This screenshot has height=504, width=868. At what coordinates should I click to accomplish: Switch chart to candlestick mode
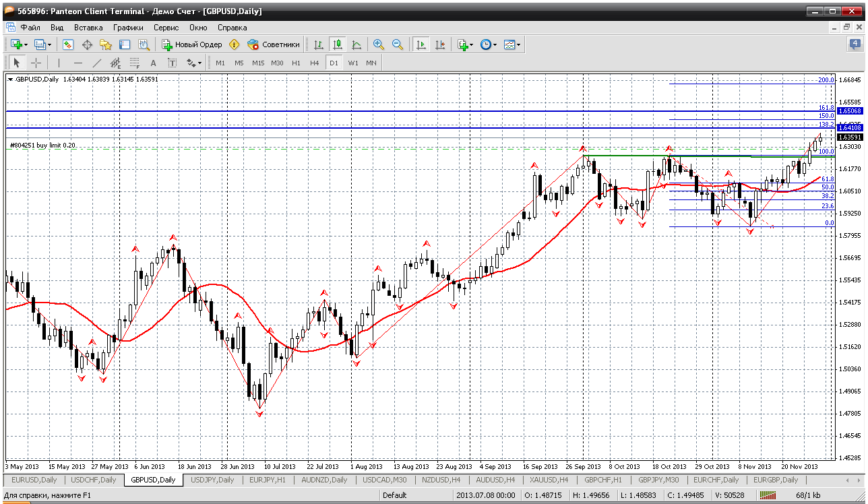point(338,44)
